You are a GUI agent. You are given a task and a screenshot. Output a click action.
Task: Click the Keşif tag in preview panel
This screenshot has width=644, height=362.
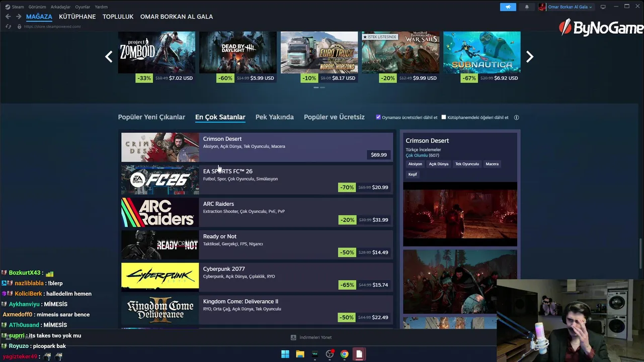coord(413,174)
